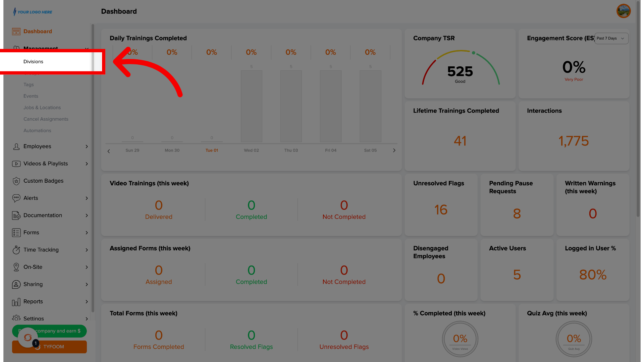Viewport: 644px width, 362px height.
Task: Click the Tue 01 date label
Action: (212, 150)
